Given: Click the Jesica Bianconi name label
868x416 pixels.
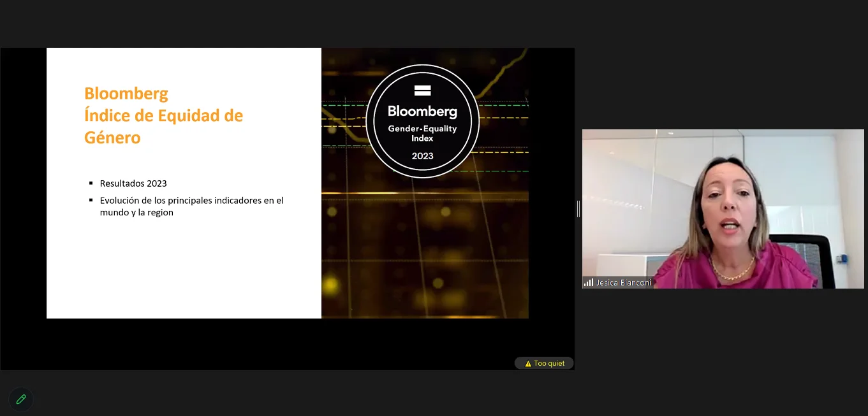Looking at the screenshot, I should tap(623, 282).
